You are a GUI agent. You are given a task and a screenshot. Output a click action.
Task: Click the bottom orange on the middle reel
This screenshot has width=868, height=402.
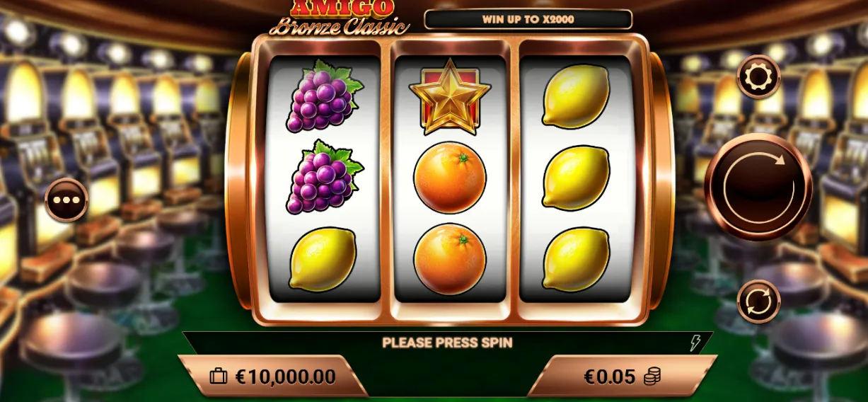click(450, 258)
